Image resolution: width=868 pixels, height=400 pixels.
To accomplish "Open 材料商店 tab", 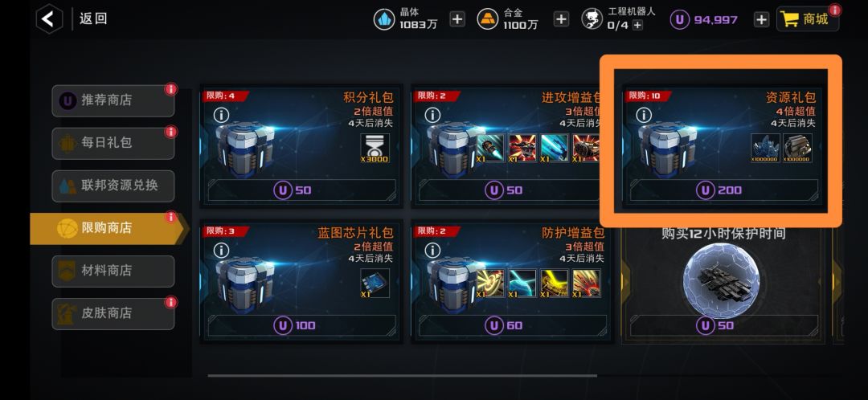I will (x=113, y=271).
